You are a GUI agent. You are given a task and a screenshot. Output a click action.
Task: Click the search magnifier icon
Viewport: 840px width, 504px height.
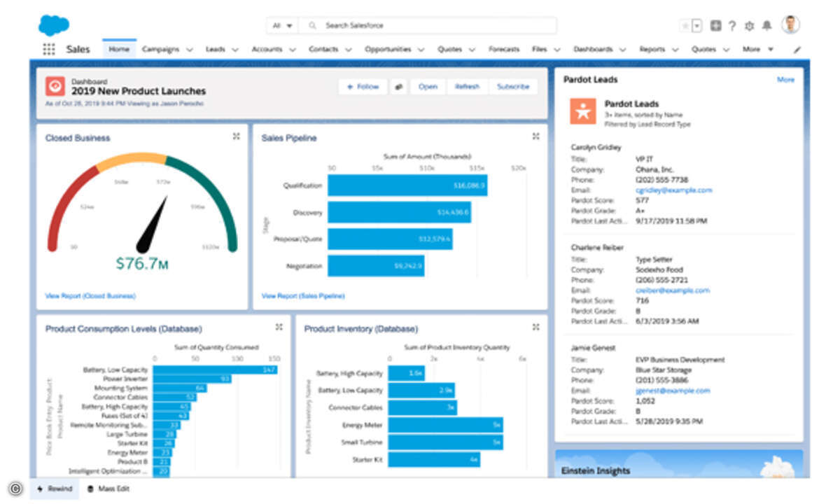[312, 25]
